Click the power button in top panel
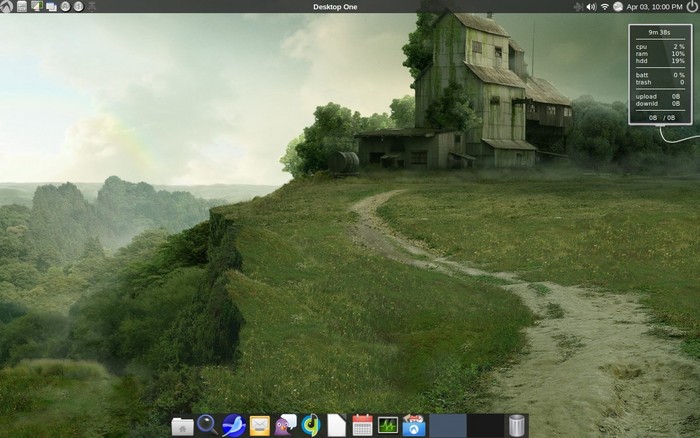The width and height of the screenshot is (700, 438). point(691,6)
